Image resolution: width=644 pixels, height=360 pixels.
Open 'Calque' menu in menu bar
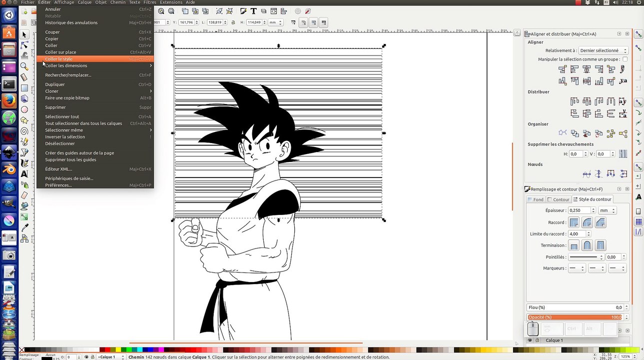[84, 2]
